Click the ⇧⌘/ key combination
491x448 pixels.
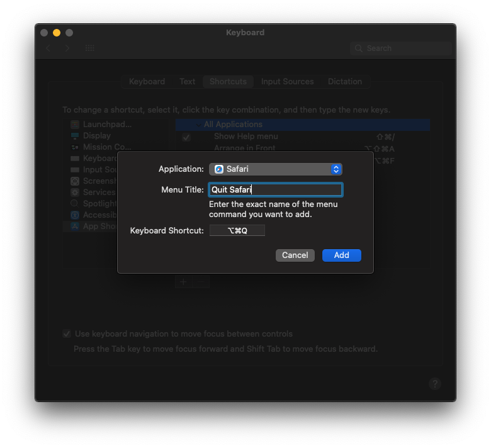pyautogui.click(x=385, y=137)
